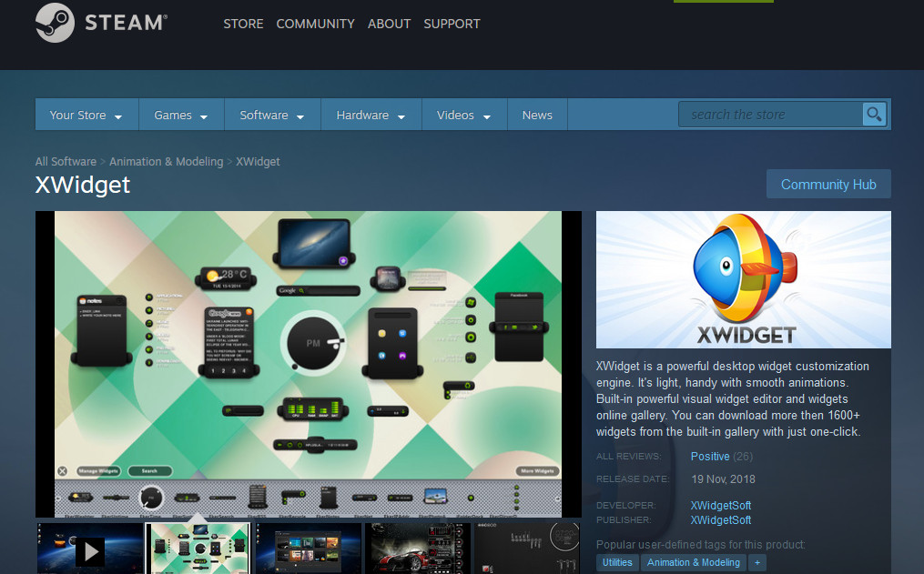Click the Steam logo icon
The image size is (924, 574).
(55, 23)
